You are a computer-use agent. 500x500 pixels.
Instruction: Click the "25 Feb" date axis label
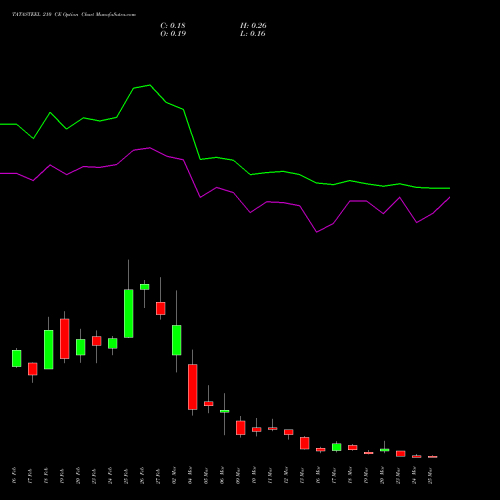click(x=126, y=476)
